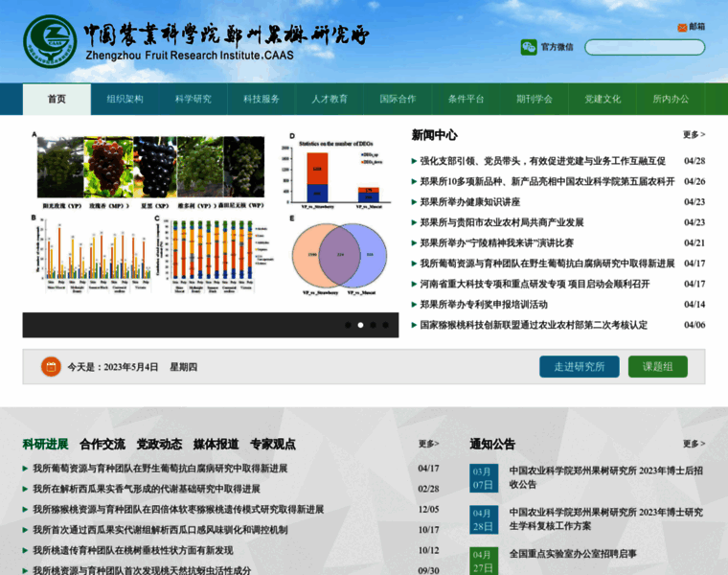Click the 课题组 green button
This screenshot has width=728, height=575.
657,366
